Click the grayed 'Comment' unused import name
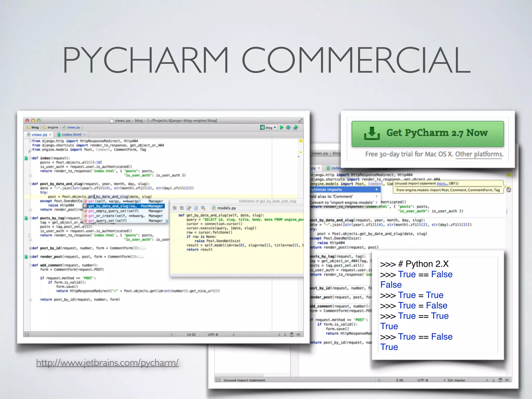 [103, 150]
